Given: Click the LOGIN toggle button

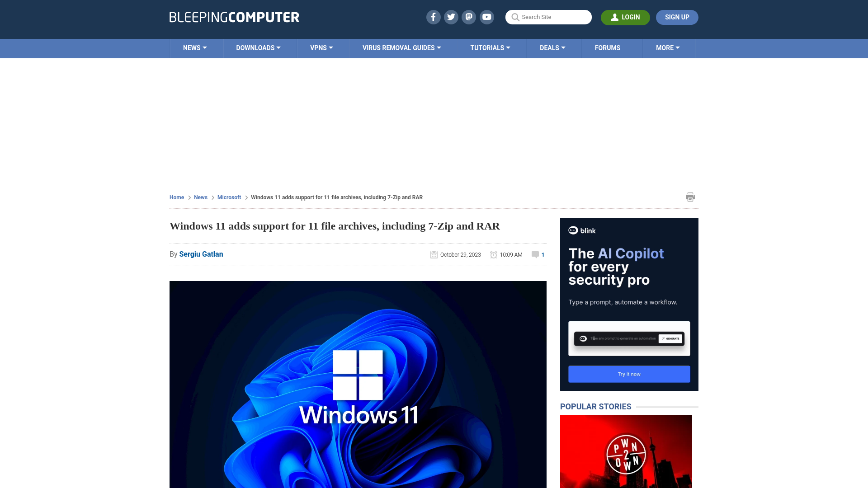Looking at the screenshot, I should [x=625, y=17].
